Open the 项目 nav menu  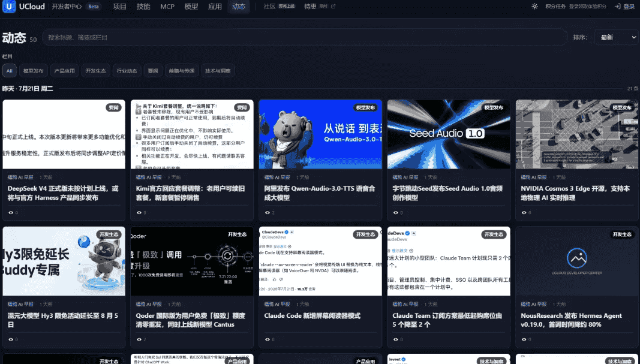(119, 7)
